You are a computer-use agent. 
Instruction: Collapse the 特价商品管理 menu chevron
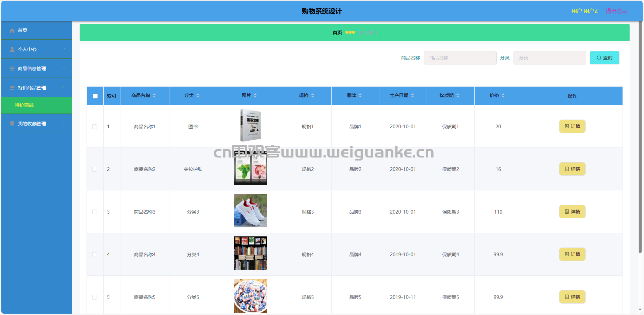coord(64,87)
